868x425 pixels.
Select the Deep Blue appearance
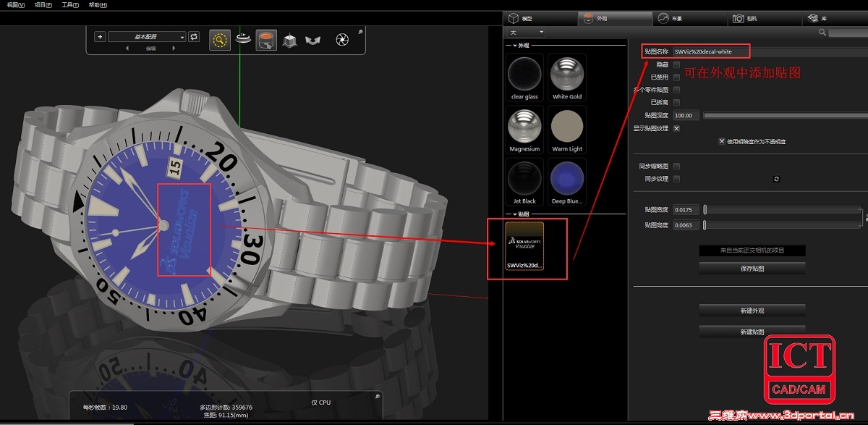pyautogui.click(x=567, y=182)
